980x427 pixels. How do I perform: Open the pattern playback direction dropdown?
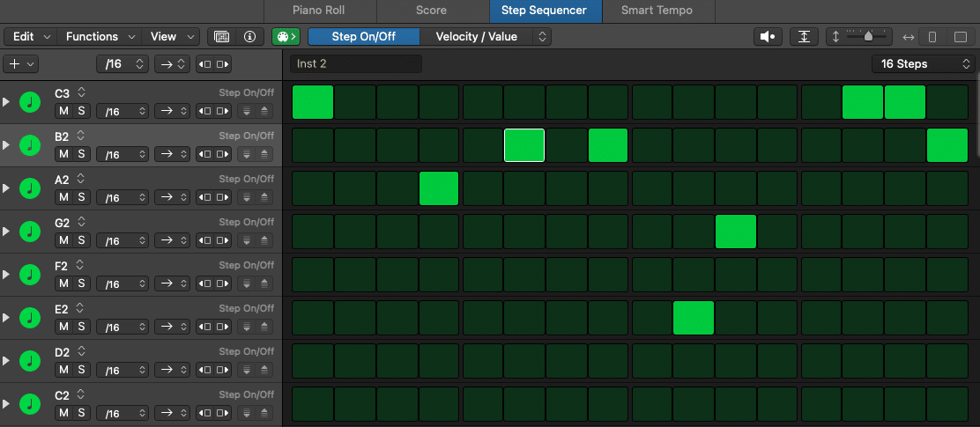tap(172, 63)
